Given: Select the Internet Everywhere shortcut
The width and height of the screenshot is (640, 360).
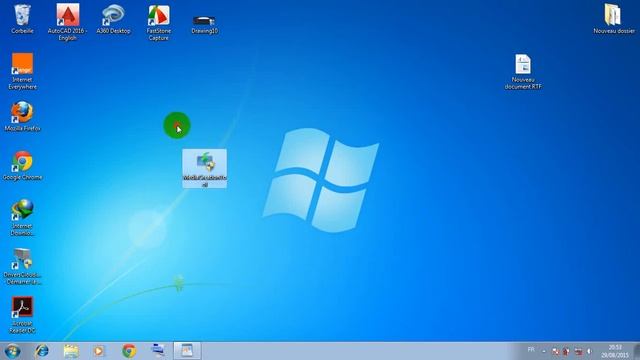Looking at the screenshot, I should pos(22,71).
